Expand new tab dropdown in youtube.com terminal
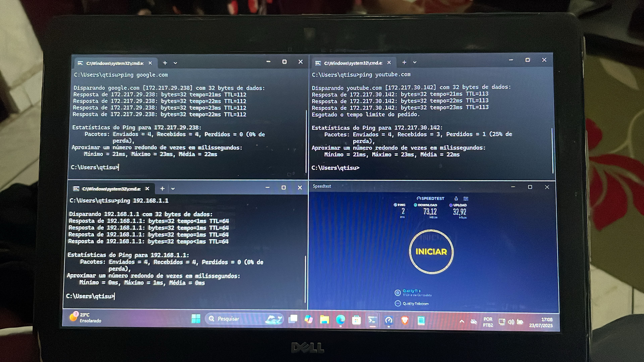The width and height of the screenshot is (644, 362). (x=415, y=63)
